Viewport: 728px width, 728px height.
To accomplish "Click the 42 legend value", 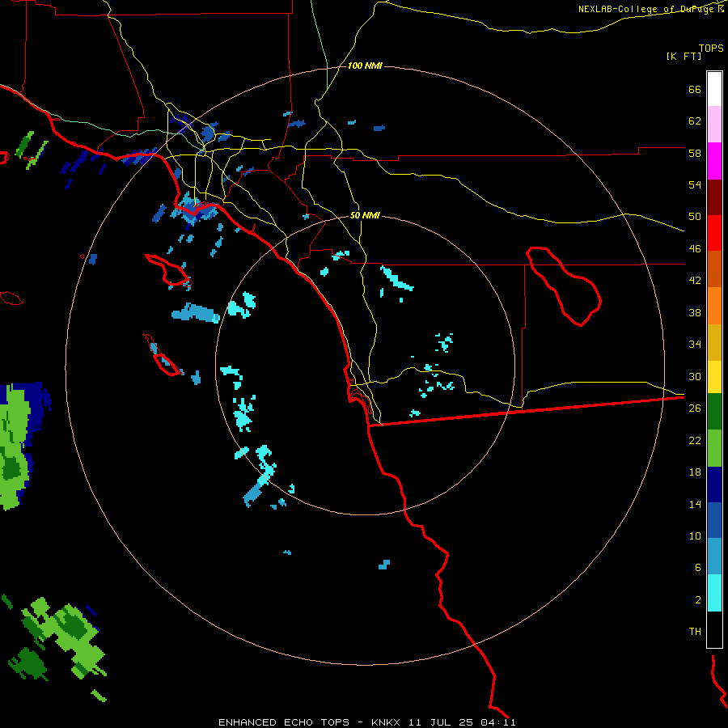I will tap(695, 281).
